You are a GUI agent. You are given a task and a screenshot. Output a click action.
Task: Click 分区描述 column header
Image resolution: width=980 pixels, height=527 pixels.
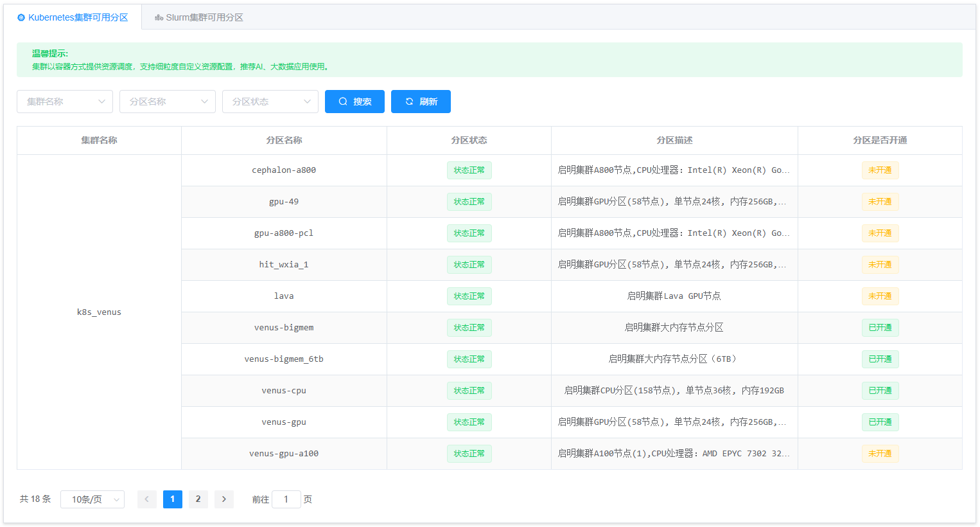(x=674, y=140)
